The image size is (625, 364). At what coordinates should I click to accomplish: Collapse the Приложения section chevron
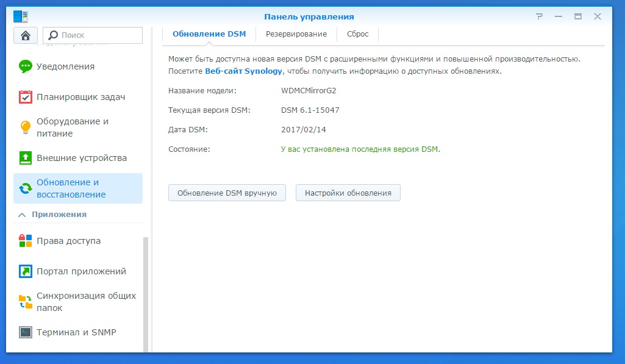tap(23, 215)
